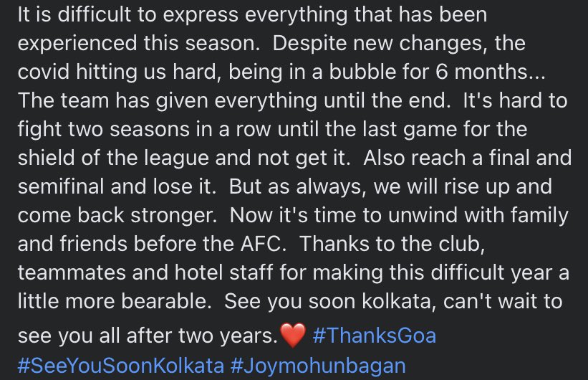Screen dimensions: 588x380
Task: Open the #SeeYouSoonKolkata hashtag link
Action: coord(121,366)
